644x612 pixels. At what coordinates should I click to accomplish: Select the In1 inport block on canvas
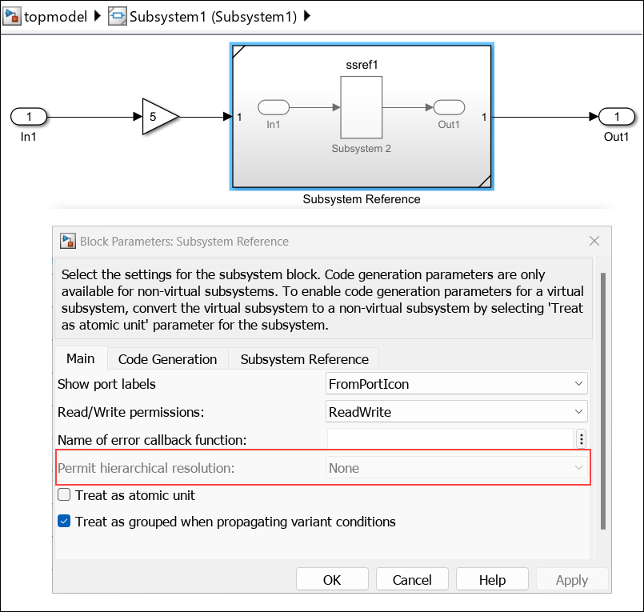[29, 117]
